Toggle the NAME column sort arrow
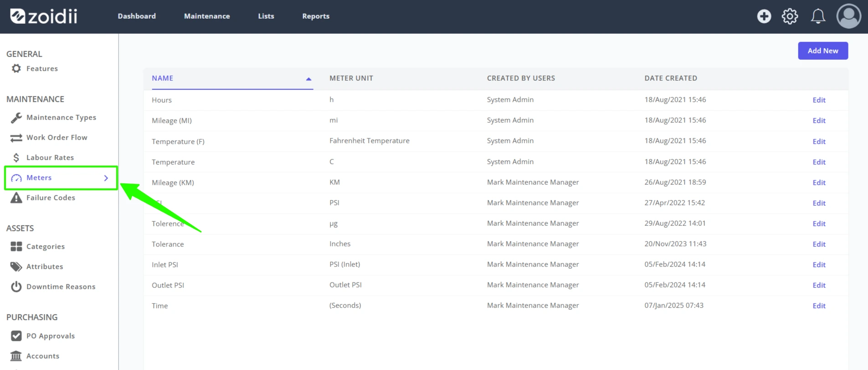The image size is (868, 370). click(x=308, y=79)
